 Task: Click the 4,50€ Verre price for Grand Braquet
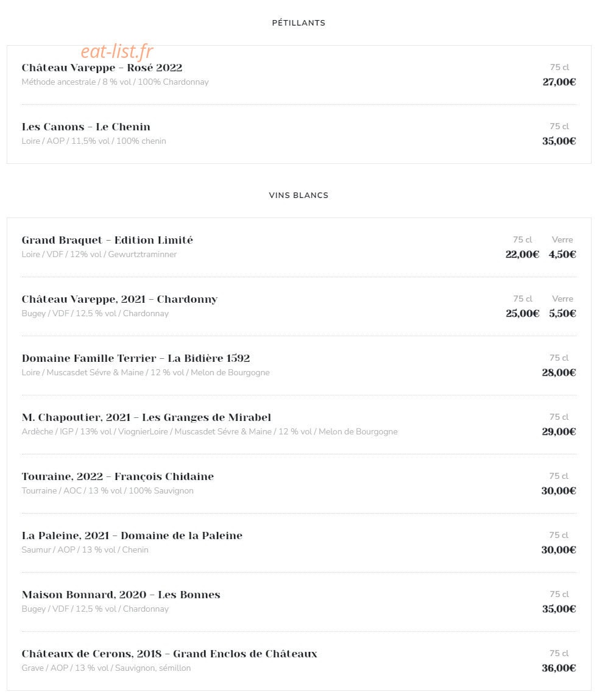click(562, 254)
